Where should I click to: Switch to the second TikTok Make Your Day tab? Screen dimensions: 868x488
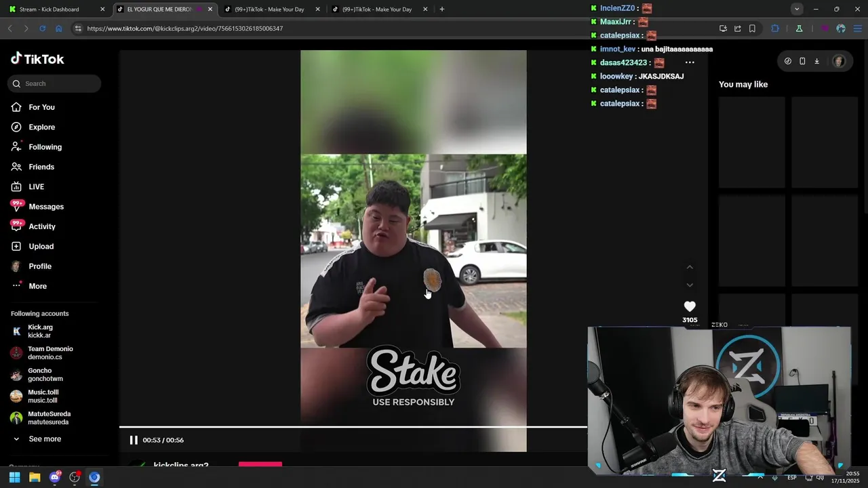pyautogui.click(x=376, y=9)
